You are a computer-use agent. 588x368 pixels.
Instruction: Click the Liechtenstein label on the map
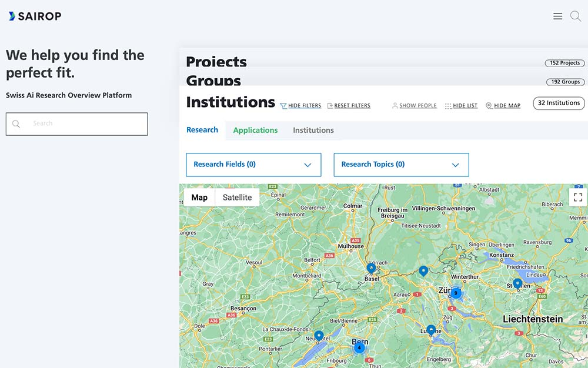click(533, 319)
